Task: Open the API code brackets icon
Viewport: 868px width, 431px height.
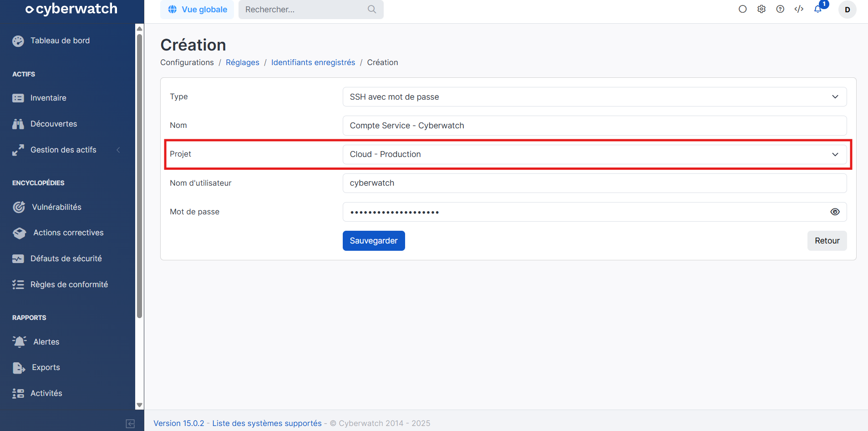Action: (x=799, y=9)
